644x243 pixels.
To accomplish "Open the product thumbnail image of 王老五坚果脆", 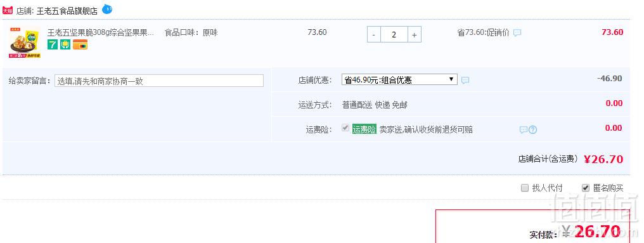I will coord(25,43).
